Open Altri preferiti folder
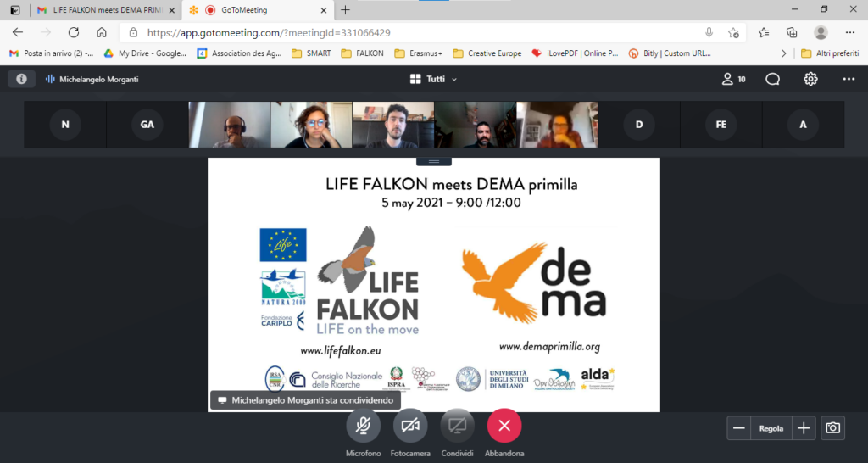This screenshot has height=463, width=868. coord(830,53)
